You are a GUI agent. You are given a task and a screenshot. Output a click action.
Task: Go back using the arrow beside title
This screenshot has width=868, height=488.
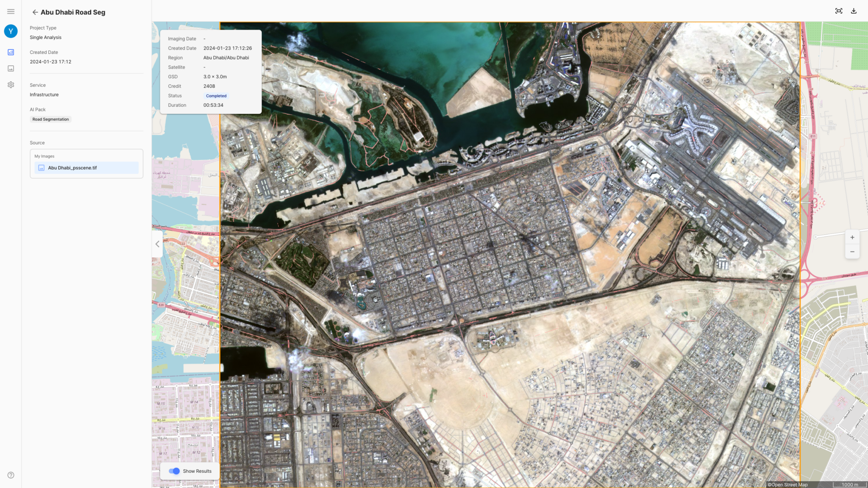pos(35,12)
